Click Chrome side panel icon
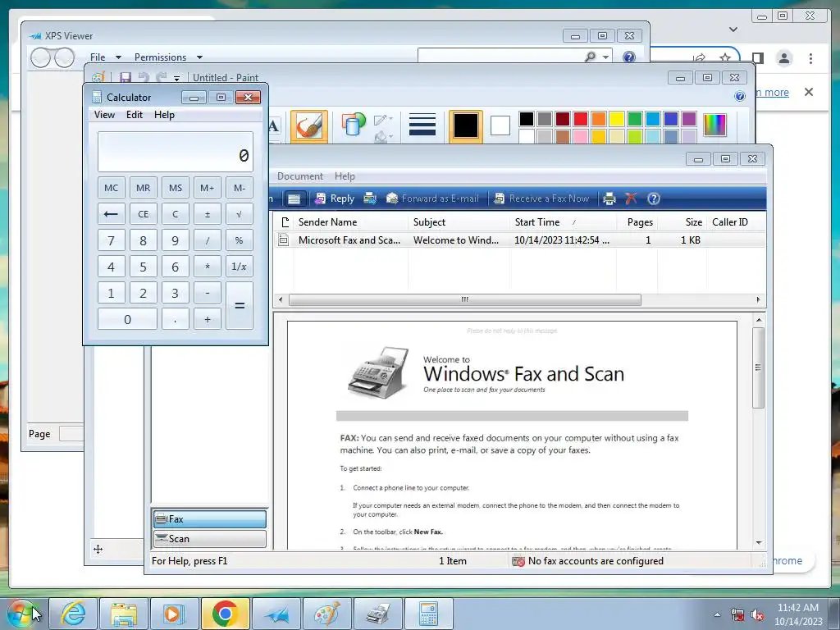Viewport: 840px width, 630px height. [x=757, y=58]
